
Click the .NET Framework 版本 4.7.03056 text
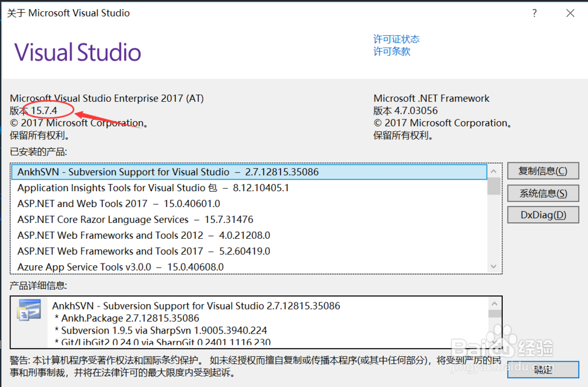point(405,111)
